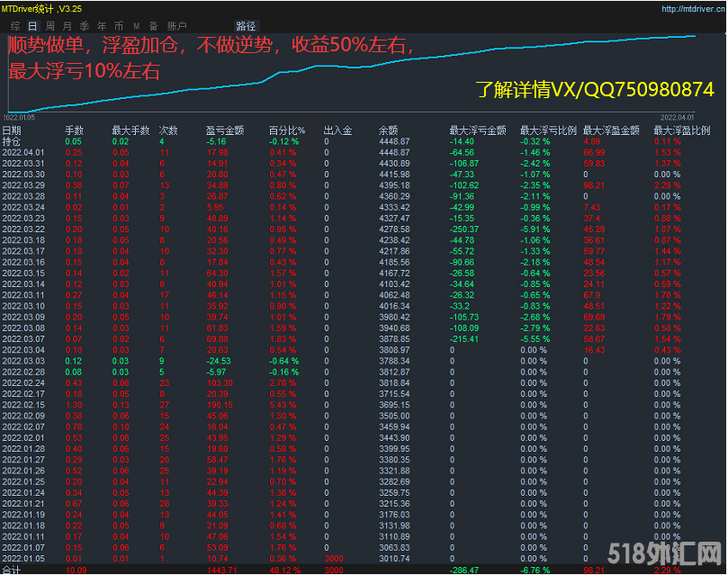Open the 周 weekly statistics tab
The height and width of the screenshot is (575, 728).
coord(49,26)
